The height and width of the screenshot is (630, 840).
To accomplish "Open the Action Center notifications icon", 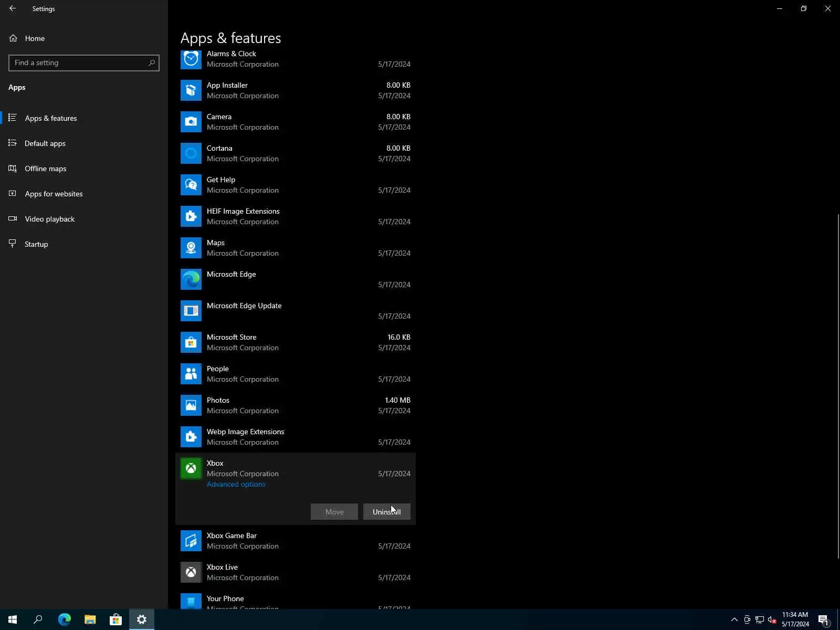I will pos(823,619).
